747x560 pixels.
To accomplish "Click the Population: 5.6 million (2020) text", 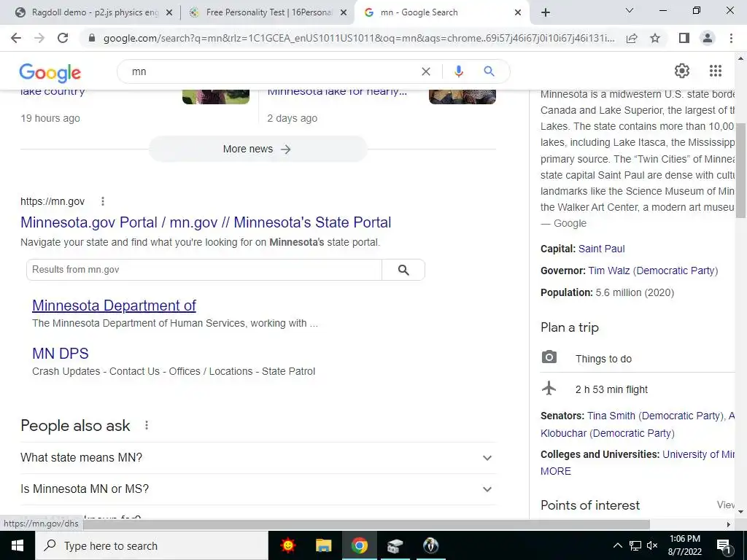I will click(x=607, y=292).
